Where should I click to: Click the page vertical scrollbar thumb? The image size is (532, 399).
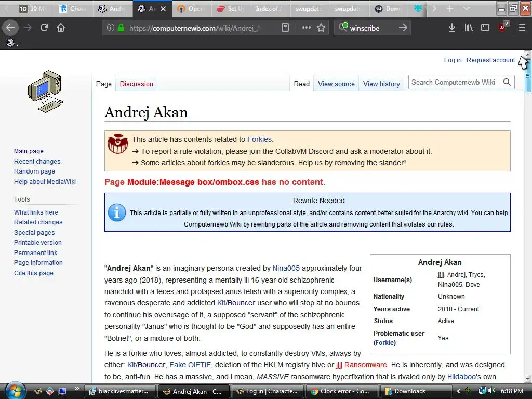coord(527,75)
